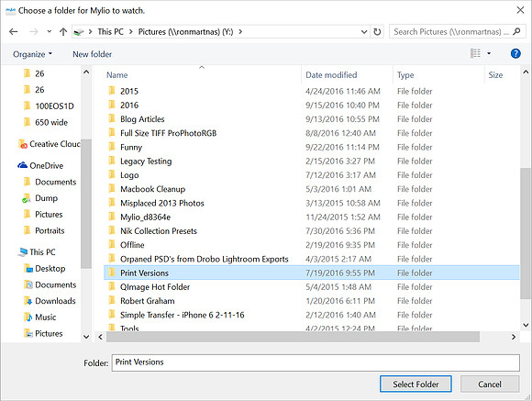Select the Legacy Testing folder
The image size is (532, 401).
(x=146, y=162)
